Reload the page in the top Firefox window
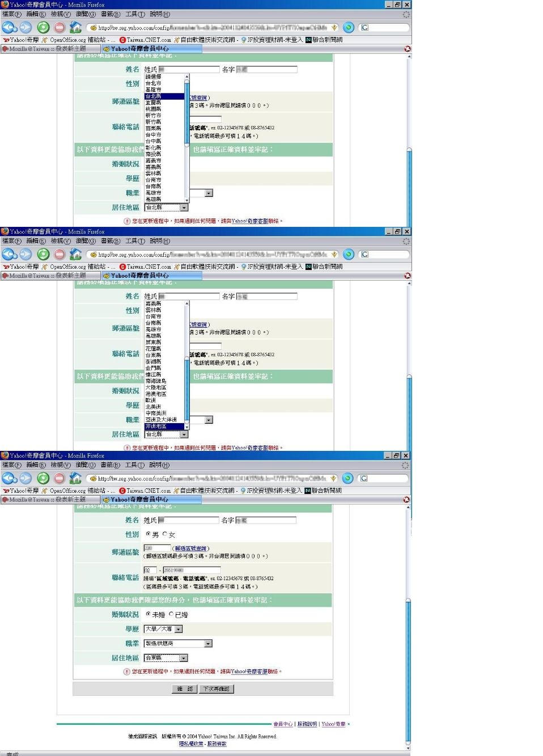Image resolution: width=543 pixels, height=756 pixels. click(43, 27)
